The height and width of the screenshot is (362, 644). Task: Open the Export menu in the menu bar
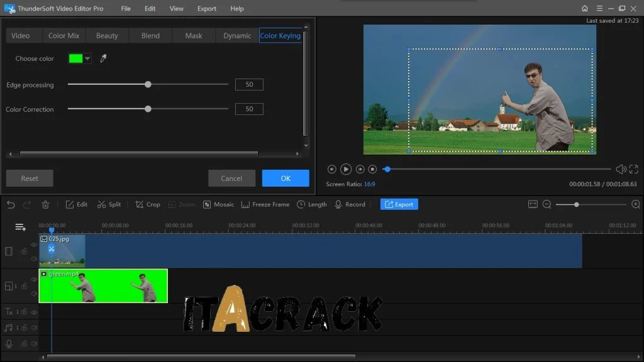[x=206, y=8]
